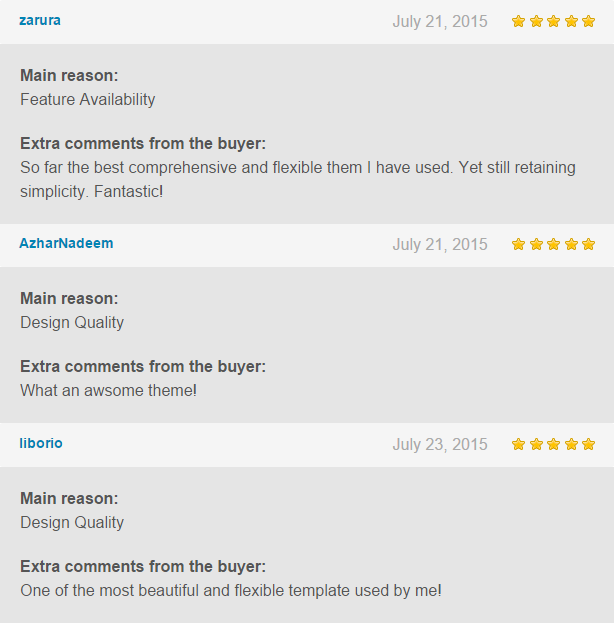Open AzharNadeem's user profile link
Image resolution: width=614 pixels, height=623 pixels.
pyautogui.click(x=66, y=243)
